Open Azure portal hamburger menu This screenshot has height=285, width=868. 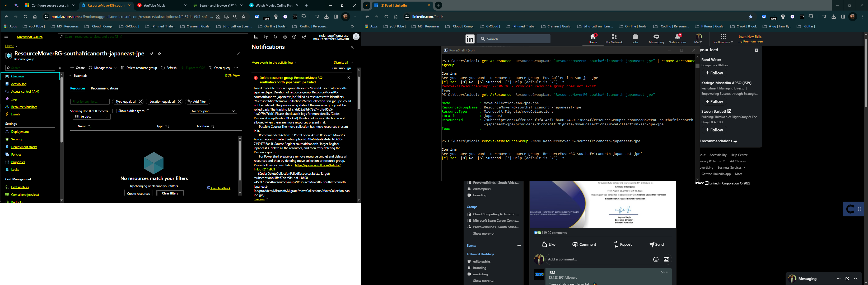tap(6, 37)
